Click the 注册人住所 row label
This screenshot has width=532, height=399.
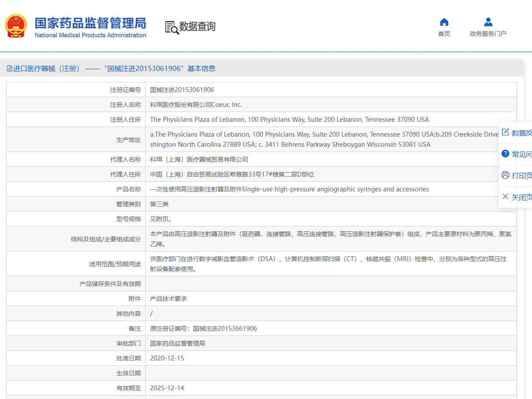point(126,120)
